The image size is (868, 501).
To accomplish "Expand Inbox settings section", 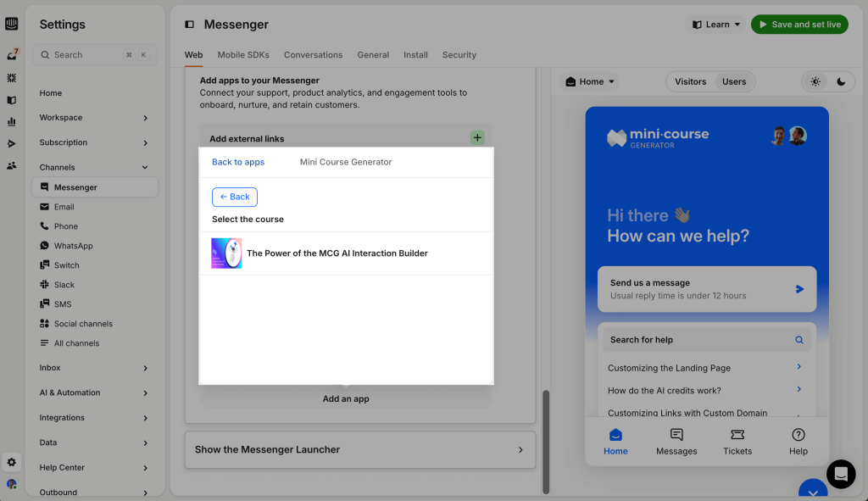I will tap(95, 368).
